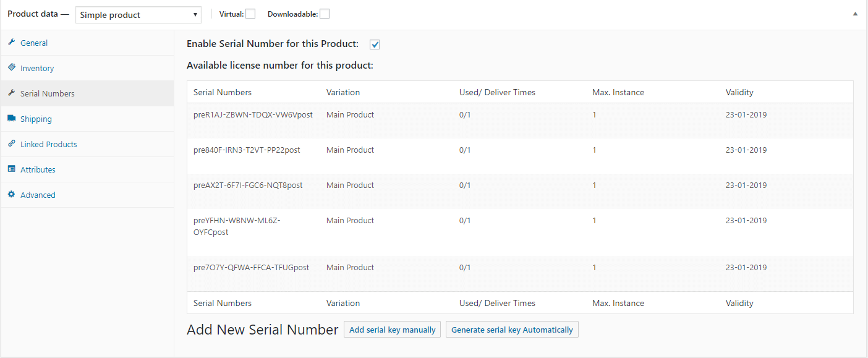Click Available license number for this product label
The image size is (868, 358).
point(280,65)
